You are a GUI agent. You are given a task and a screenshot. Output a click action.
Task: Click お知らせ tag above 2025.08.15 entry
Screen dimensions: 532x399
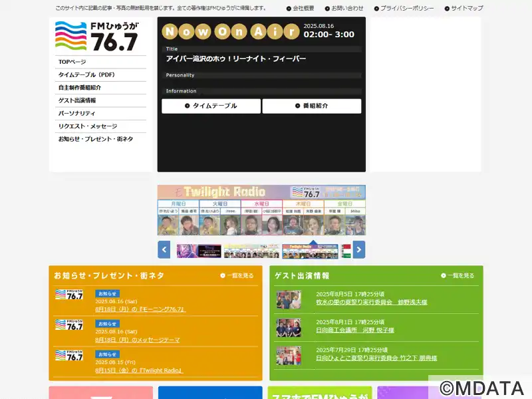coord(107,354)
